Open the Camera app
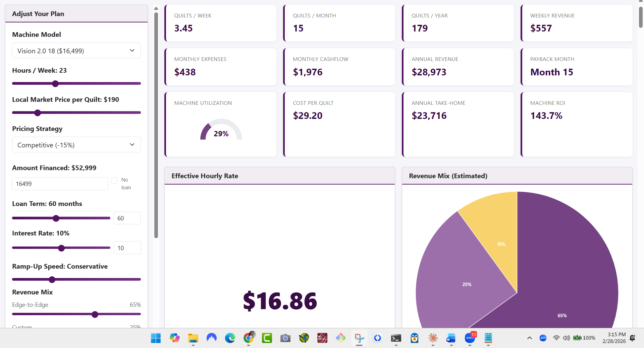644x348 pixels. [x=285, y=338]
